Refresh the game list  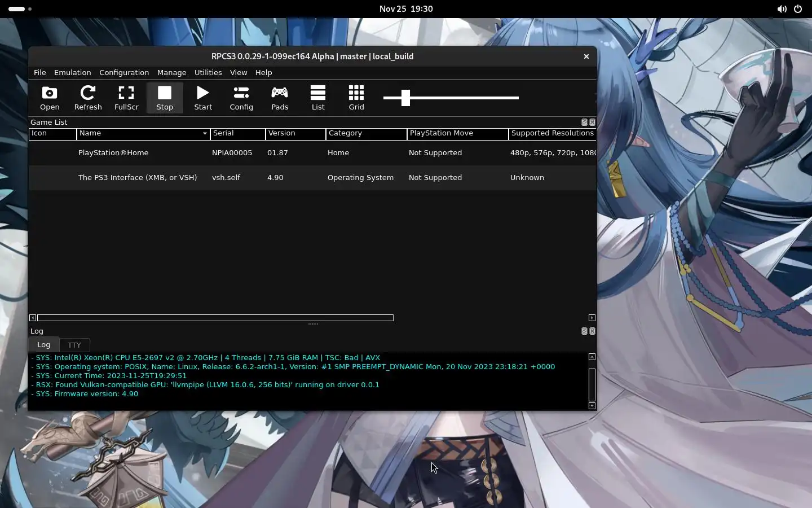click(x=88, y=98)
